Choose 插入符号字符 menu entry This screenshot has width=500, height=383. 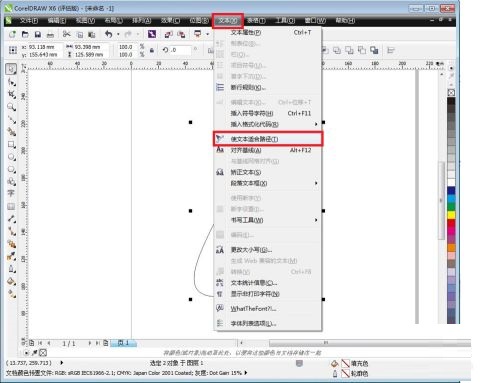tap(267, 113)
